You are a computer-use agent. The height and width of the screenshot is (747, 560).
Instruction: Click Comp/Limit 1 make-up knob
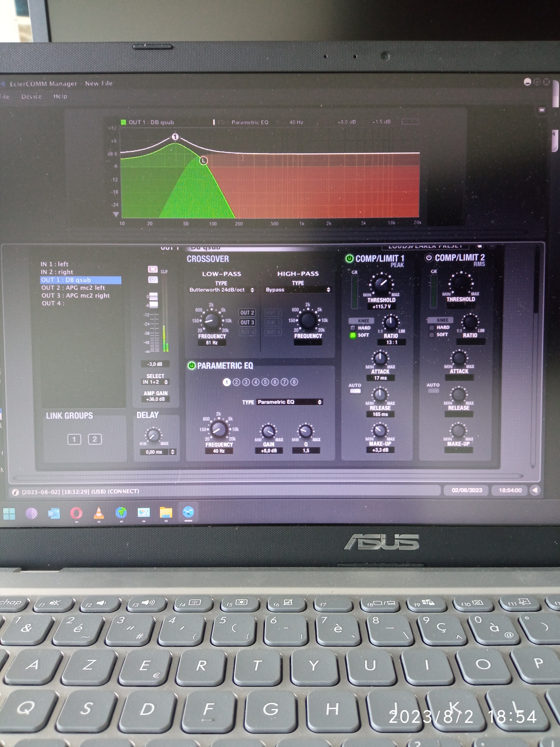coord(380,430)
